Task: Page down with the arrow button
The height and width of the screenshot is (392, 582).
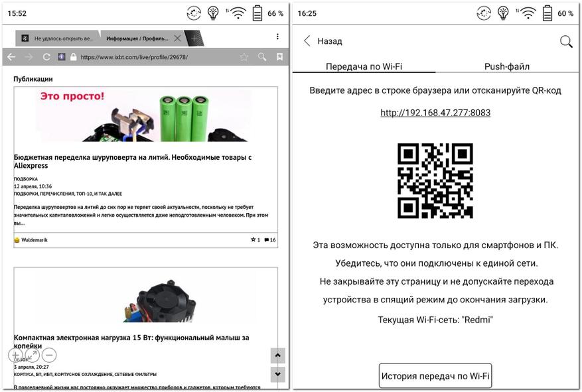Action: 277,374
